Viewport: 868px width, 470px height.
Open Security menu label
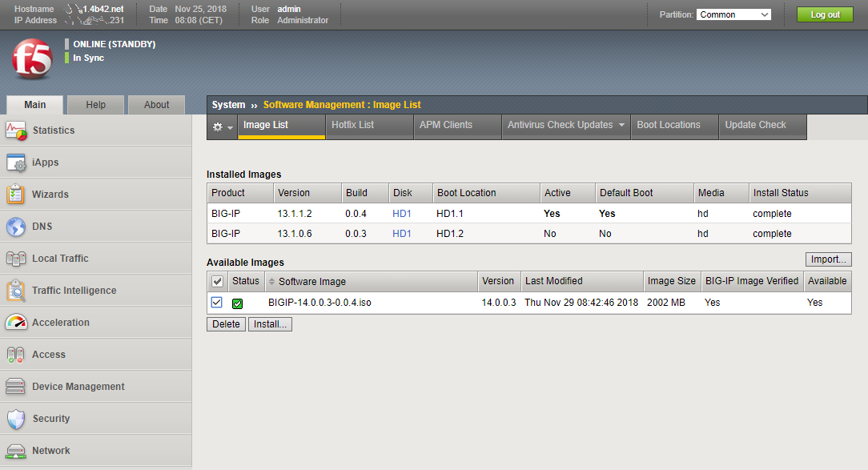pos(51,419)
